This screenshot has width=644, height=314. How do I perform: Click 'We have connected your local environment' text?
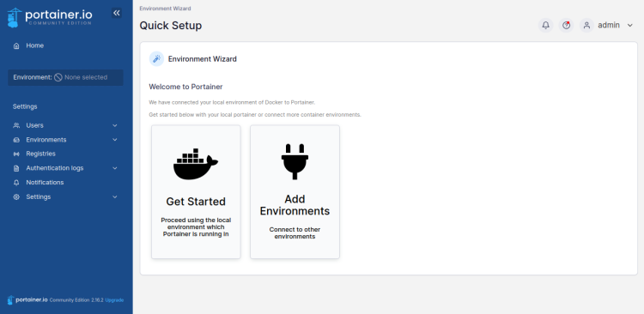click(232, 102)
